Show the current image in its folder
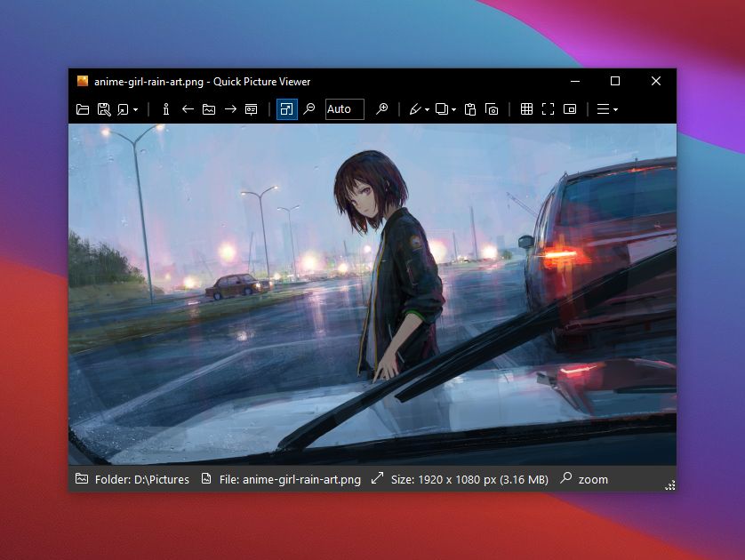The image size is (745, 560). click(x=208, y=108)
